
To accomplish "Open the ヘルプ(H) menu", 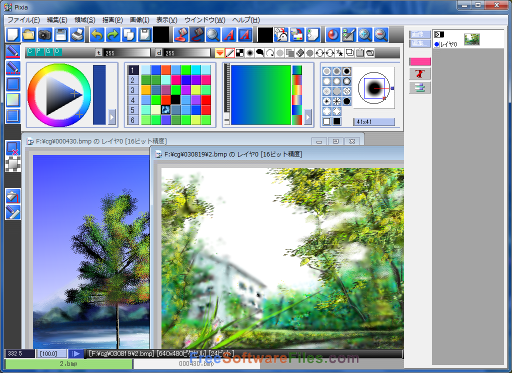I will coord(246,20).
